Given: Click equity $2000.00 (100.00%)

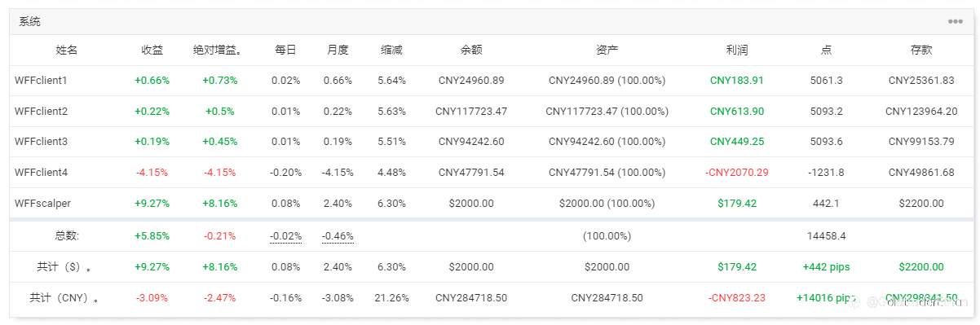Looking at the screenshot, I should tap(607, 204).
